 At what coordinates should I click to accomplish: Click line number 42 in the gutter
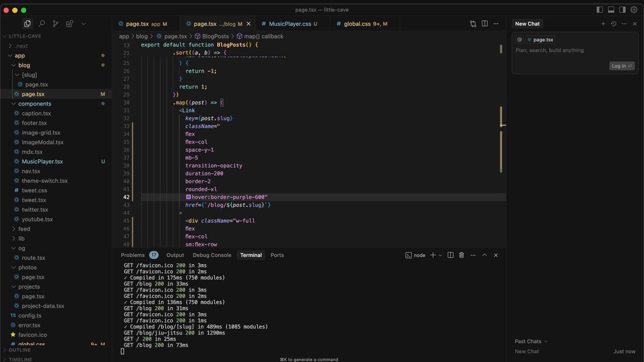[126, 197]
